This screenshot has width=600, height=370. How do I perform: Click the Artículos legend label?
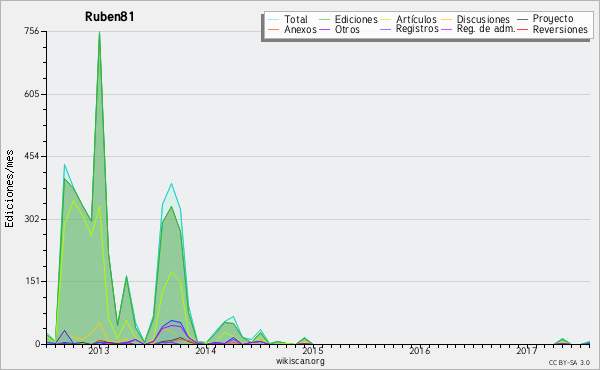point(416,19)
